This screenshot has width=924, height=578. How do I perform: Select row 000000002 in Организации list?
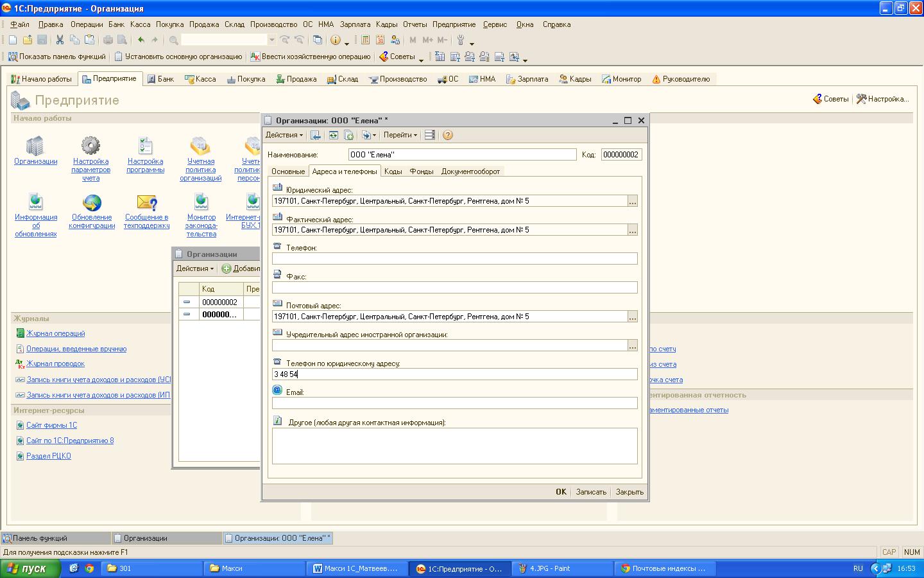(x=219, y=302)
